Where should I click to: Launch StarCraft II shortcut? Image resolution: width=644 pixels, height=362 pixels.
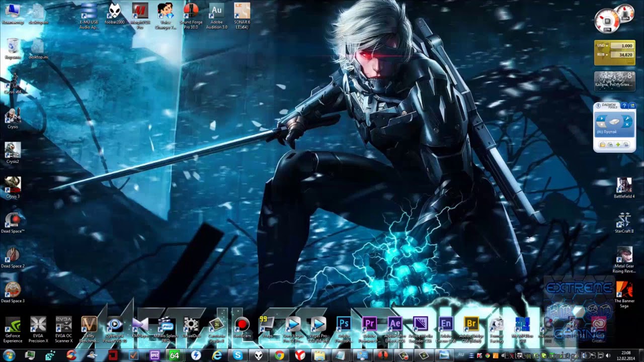pyautogui.click(x=624, y=223)
